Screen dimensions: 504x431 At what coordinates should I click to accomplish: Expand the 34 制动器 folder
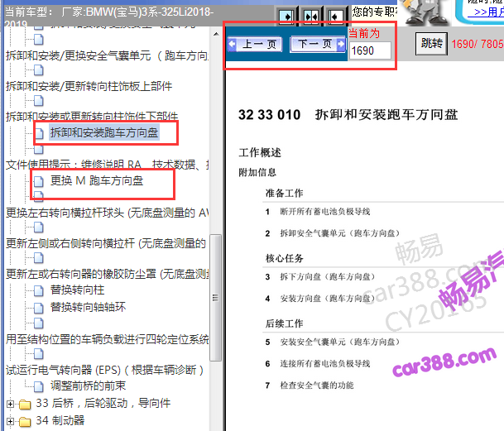click(x=10, y=421)
